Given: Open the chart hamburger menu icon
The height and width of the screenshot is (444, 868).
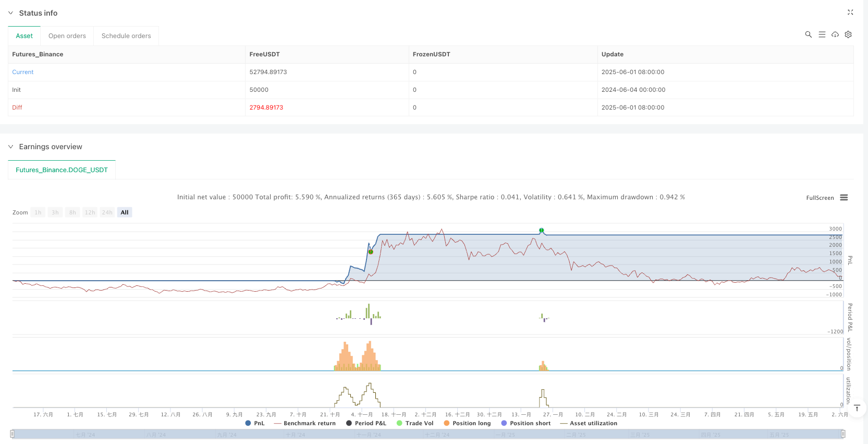Looking at the screenshot, I should [844, 198].
